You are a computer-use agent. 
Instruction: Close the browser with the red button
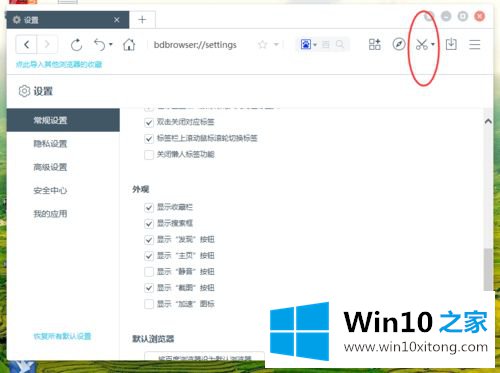(x=479, y=16)
